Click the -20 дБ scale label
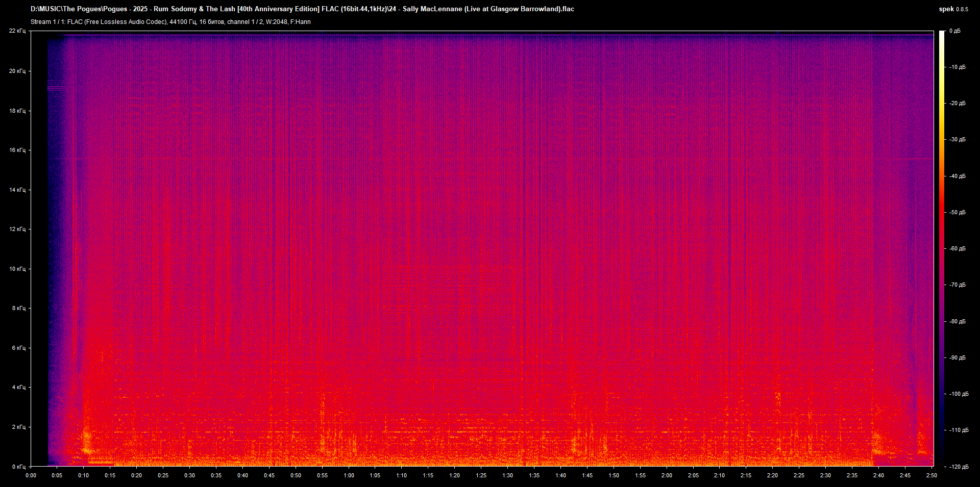This screenshot has height=487, width=980. click(957, 103)
